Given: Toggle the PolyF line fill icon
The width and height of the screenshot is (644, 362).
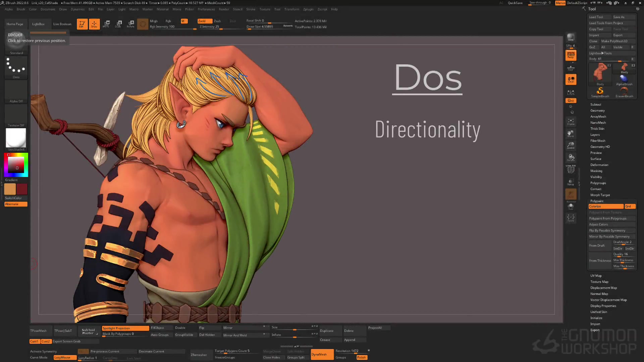Looking at the screenshot, I should [571, 170].
